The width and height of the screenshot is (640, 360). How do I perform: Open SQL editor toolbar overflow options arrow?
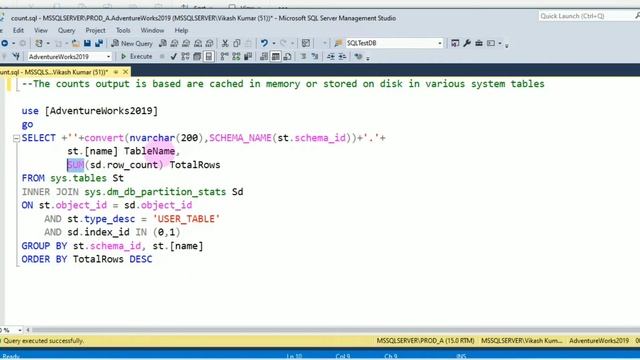(368, 58)
